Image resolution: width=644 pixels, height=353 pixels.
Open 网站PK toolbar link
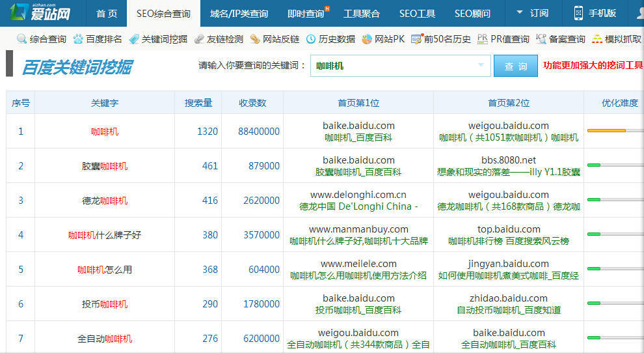tap(390, 39)
